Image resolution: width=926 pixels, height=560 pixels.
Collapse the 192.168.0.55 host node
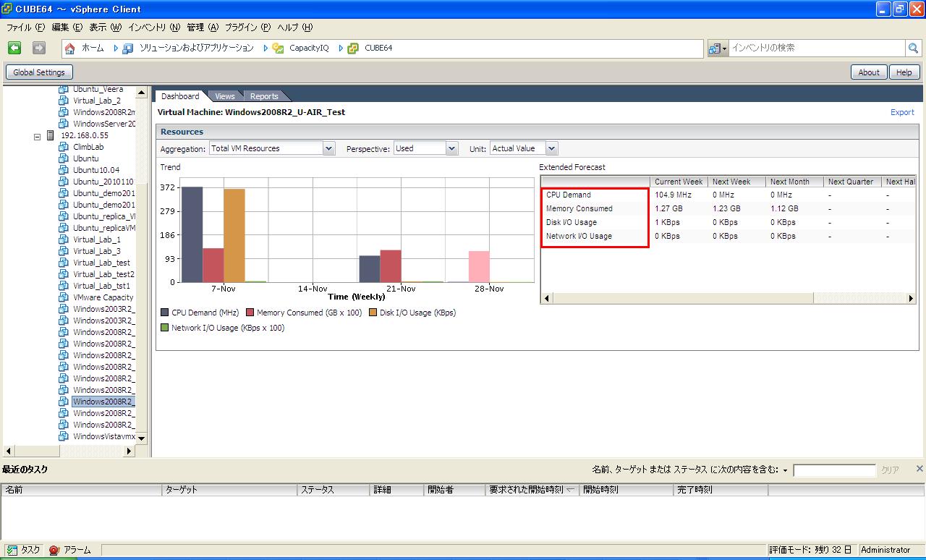tap(38, 136)
